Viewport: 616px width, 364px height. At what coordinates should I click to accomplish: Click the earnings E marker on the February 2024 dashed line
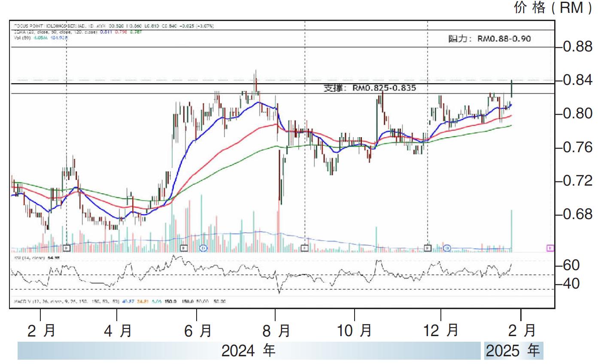(x=67, y=247)
